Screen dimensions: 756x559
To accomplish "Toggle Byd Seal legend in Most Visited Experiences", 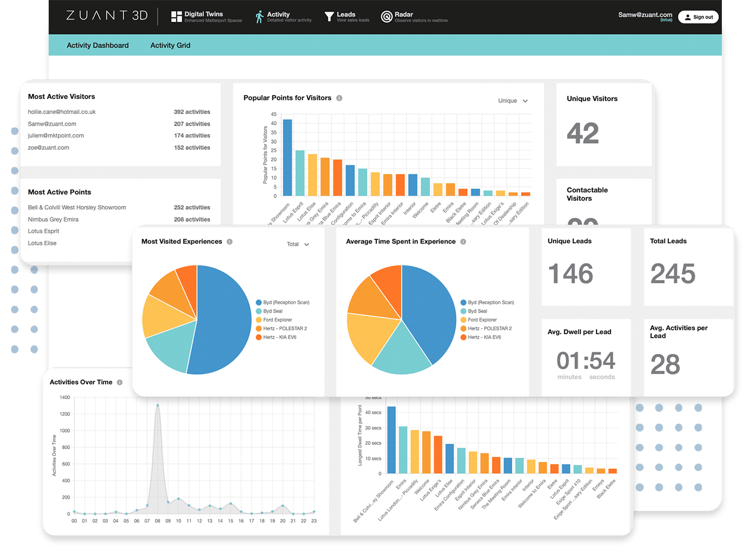I will 269,311.
